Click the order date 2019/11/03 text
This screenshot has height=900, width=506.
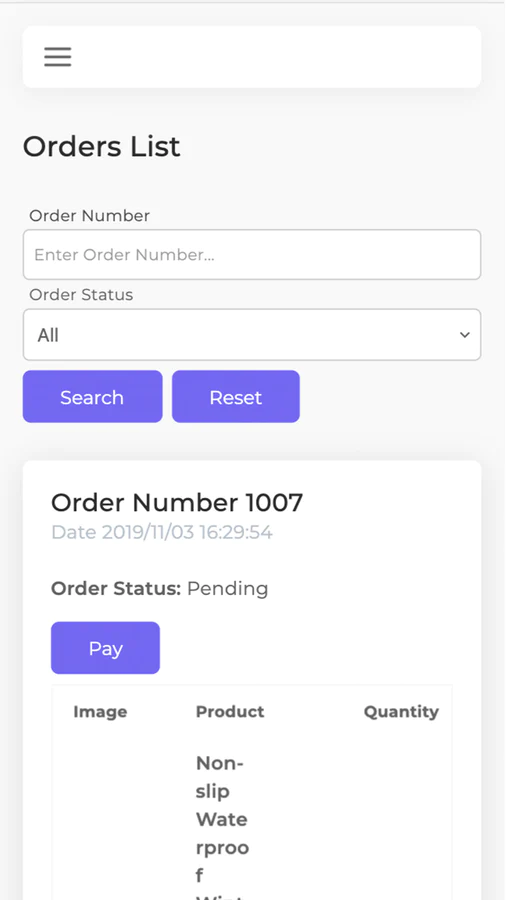point(162,533)
